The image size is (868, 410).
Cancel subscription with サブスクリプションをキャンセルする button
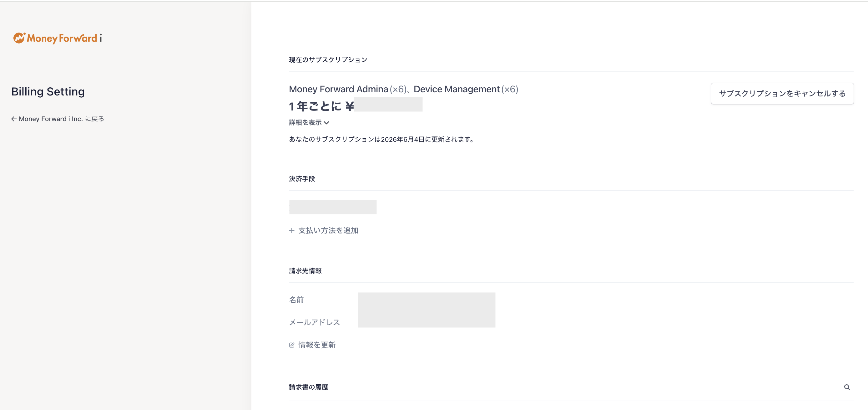pos(782,93)
